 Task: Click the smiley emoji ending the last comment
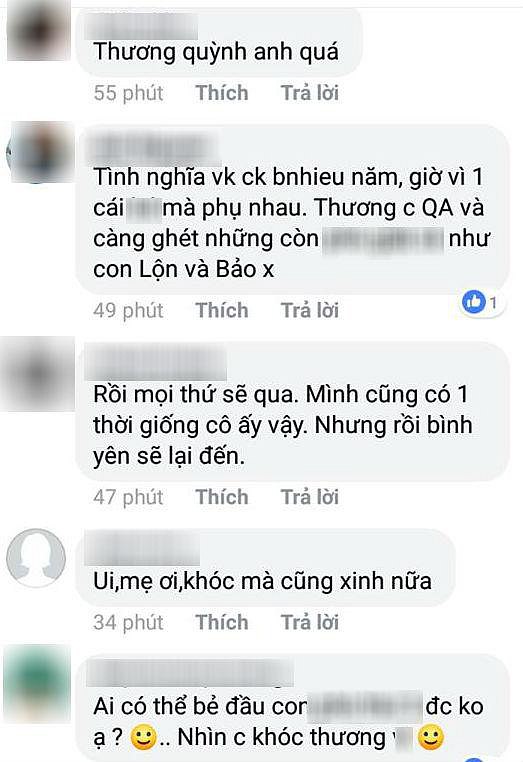point(431,737)
